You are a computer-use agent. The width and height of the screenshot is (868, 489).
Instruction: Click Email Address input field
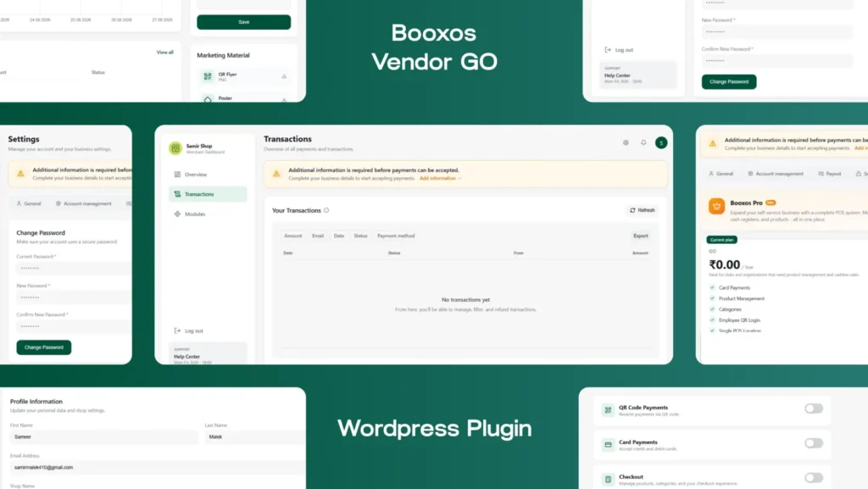click(x=157, y=468)
